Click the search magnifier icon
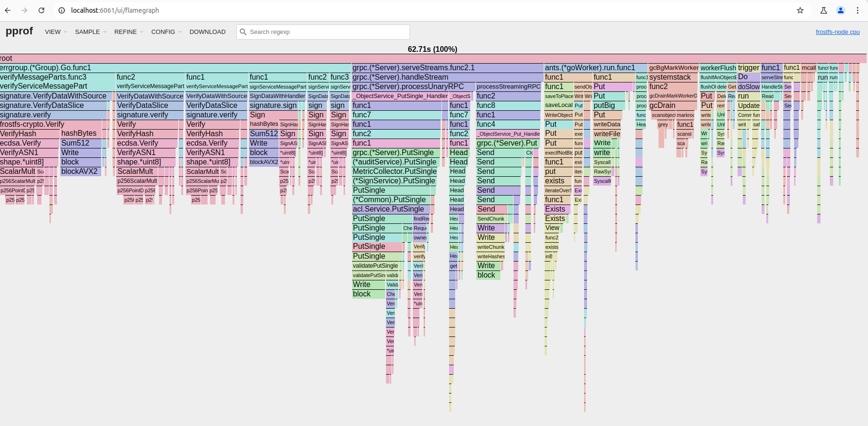Screen dimensions: 868x426 pos(243,32)
